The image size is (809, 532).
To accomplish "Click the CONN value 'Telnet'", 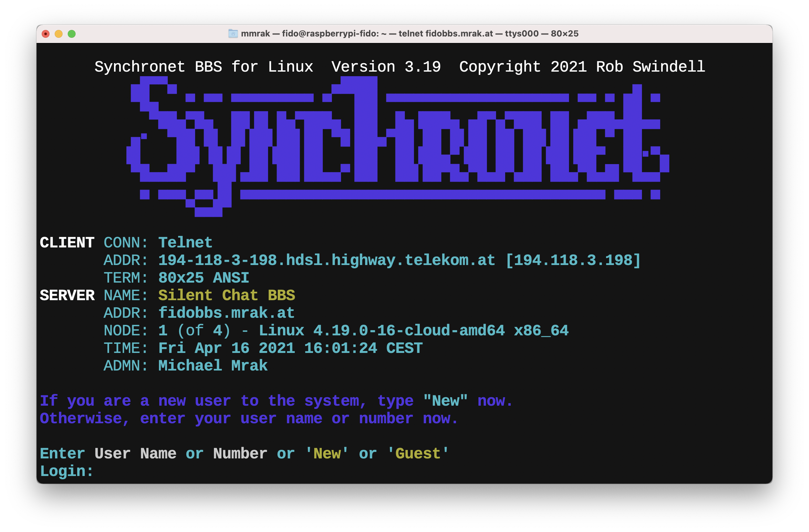I will point(185,243).
